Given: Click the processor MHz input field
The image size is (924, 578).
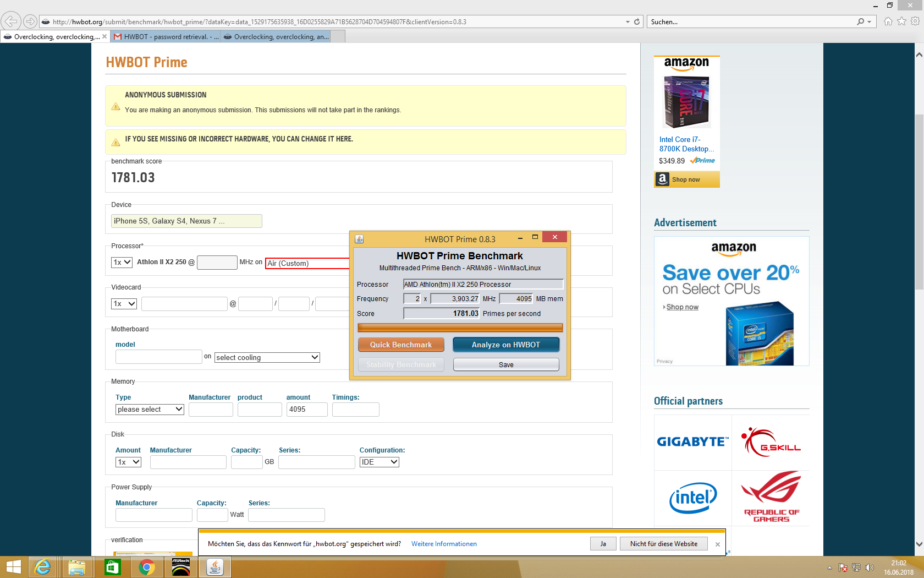Looking at the screenshot, I should [217, 263].
